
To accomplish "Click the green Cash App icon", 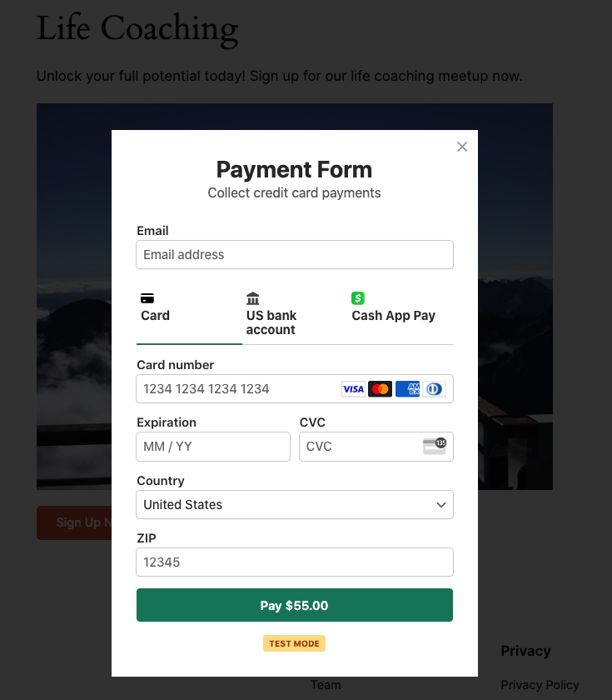I will pos(358,298).
